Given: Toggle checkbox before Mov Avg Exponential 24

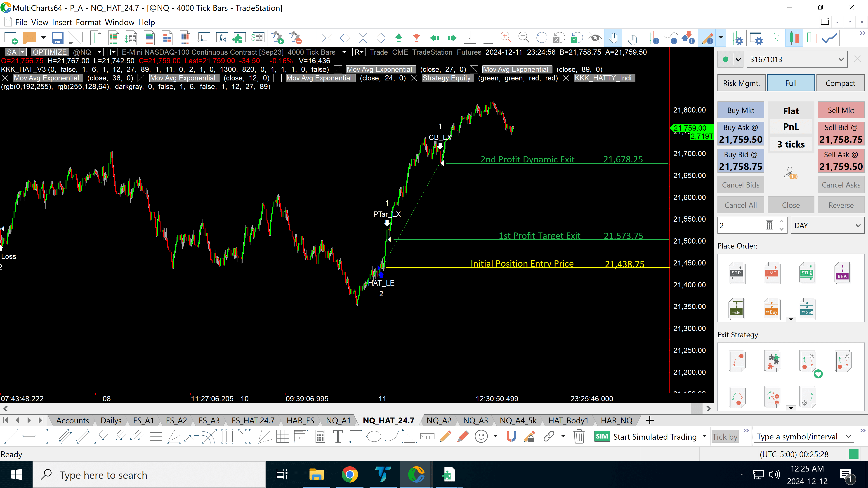Looking at the screenshot, I should coord(278,78).
